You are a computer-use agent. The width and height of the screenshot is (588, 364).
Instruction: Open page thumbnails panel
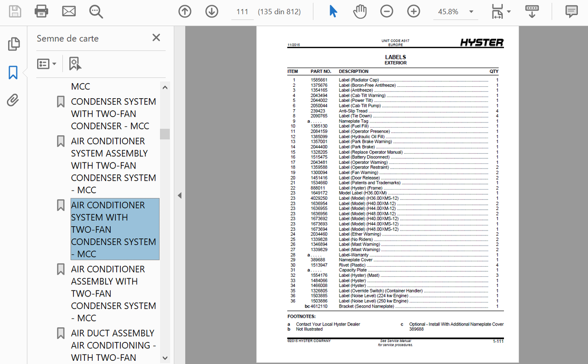coord(14,44)
